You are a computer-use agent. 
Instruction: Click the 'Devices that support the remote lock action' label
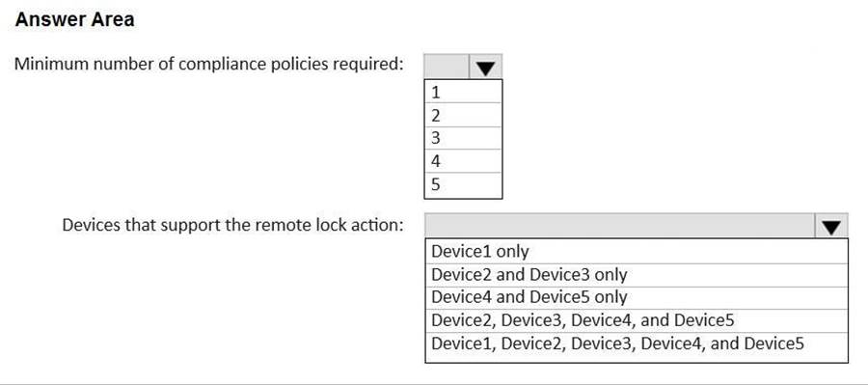[x=233, y=226]
